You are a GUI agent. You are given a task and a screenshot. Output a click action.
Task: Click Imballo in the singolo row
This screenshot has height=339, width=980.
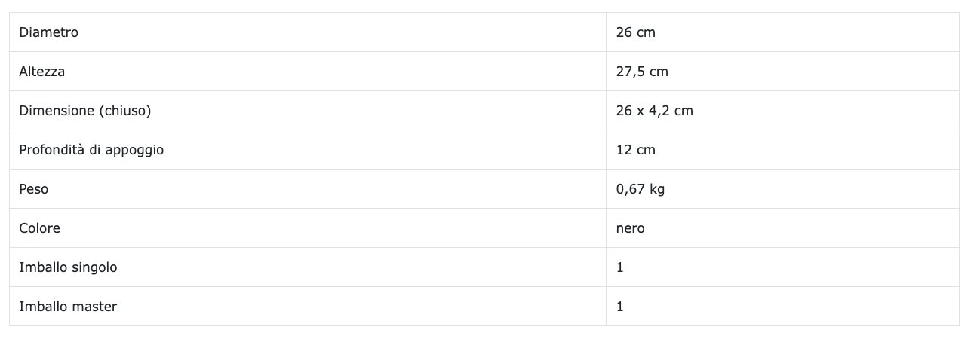42,267
